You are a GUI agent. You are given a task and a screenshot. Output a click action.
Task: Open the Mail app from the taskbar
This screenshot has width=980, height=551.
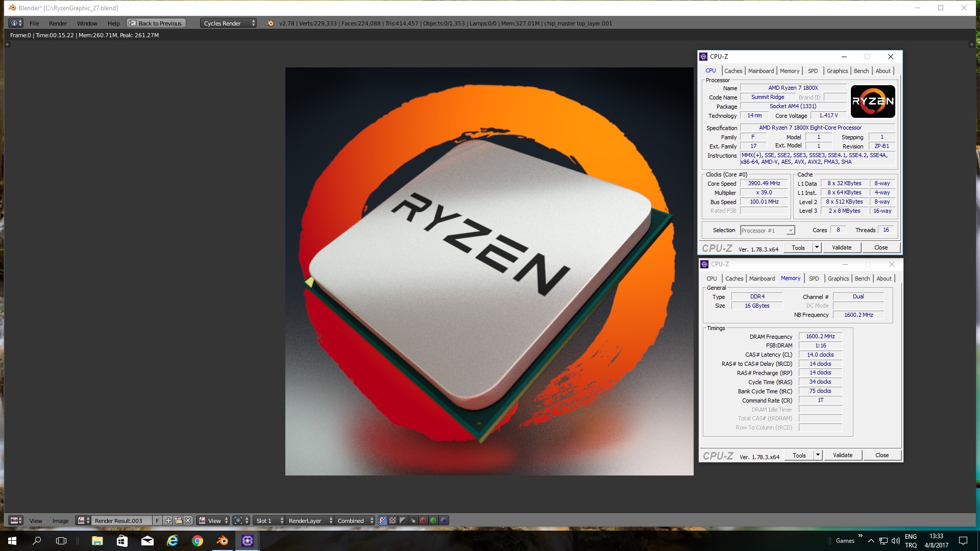coord(147,541)
